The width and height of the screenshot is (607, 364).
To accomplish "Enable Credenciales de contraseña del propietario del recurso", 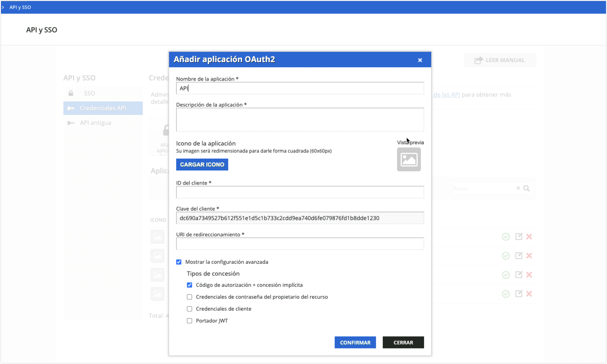I will [x=189, y=297].
